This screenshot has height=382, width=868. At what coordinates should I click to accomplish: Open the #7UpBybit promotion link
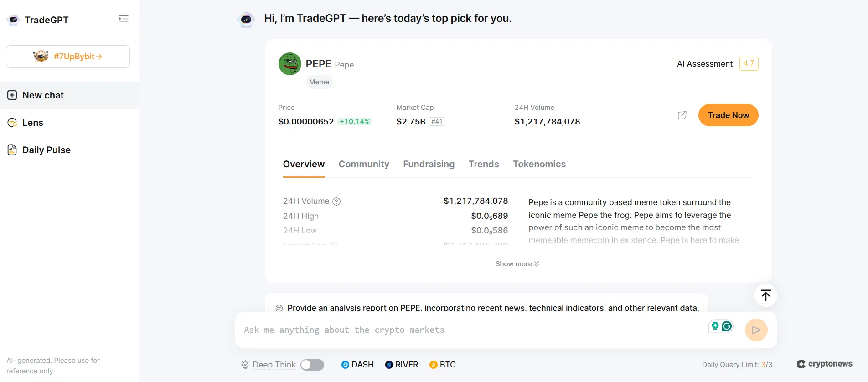(67, 56)
